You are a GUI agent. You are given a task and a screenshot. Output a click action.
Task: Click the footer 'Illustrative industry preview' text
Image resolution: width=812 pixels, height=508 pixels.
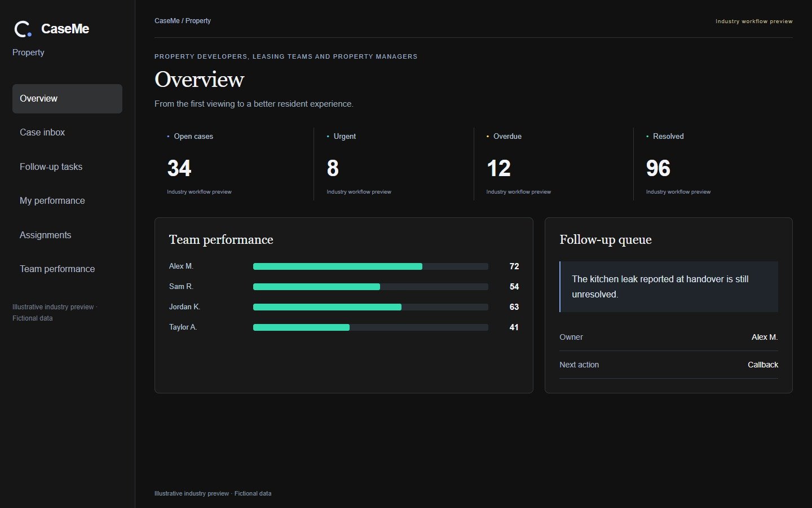click(213, 493)
